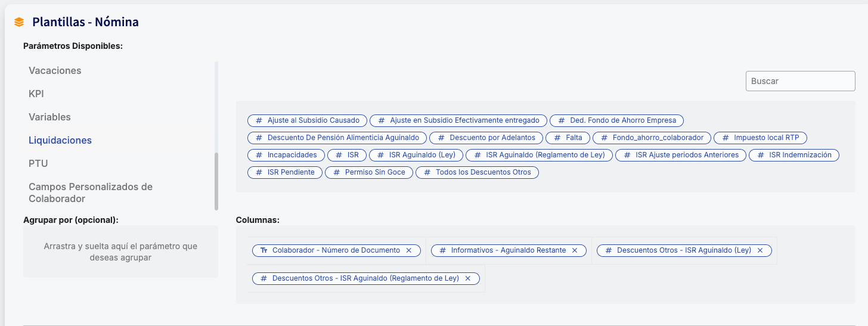Select the Liquidaciones category
The image size is (868, 326).
pyautogui.click(x=60, y=140)
